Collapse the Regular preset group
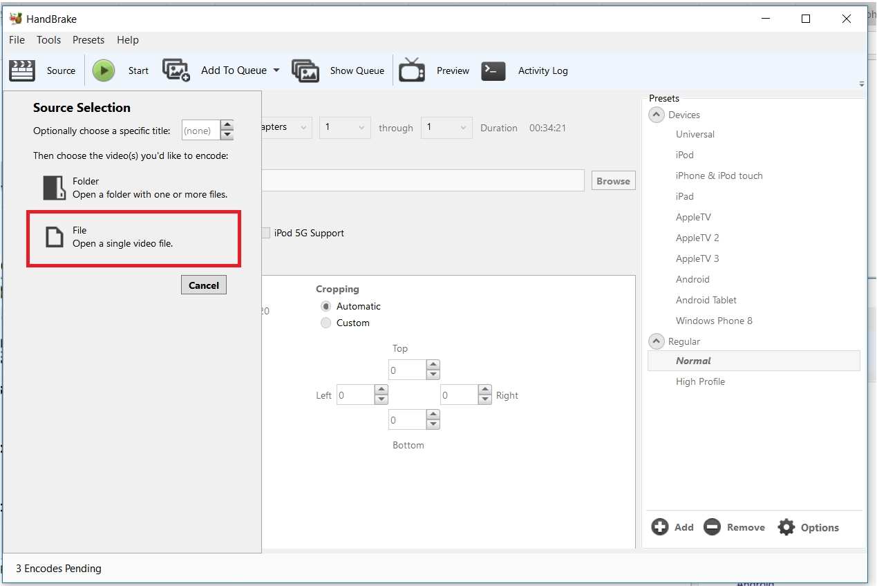Viewport: 877px width, 588px height. pos(657,342)
